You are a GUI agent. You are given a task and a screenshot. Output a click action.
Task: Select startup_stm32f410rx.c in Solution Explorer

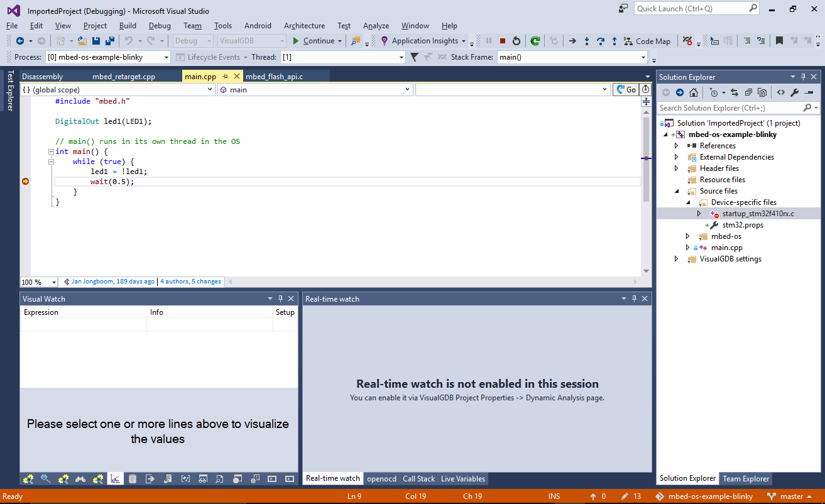(758, 214)
